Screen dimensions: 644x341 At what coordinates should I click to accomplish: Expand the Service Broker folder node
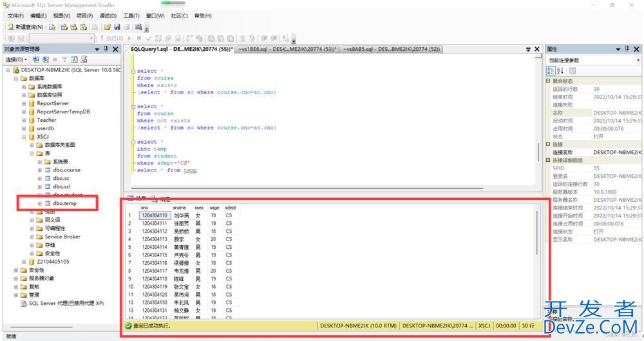tap(32, 237)
